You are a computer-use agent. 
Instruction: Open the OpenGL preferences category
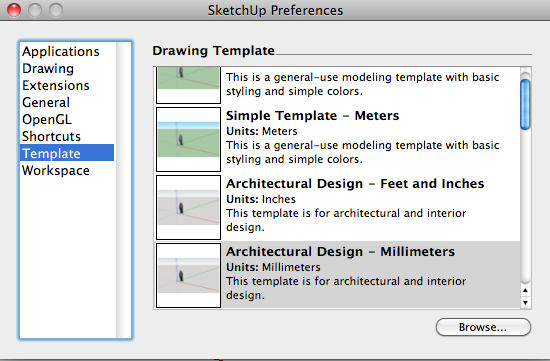47,119
